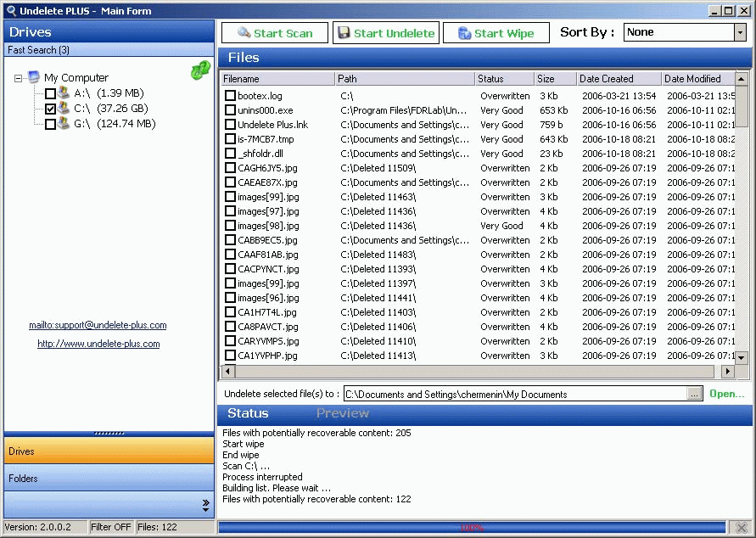Sort by Size column header
756x538 pixels.
[x=555, y=79]
